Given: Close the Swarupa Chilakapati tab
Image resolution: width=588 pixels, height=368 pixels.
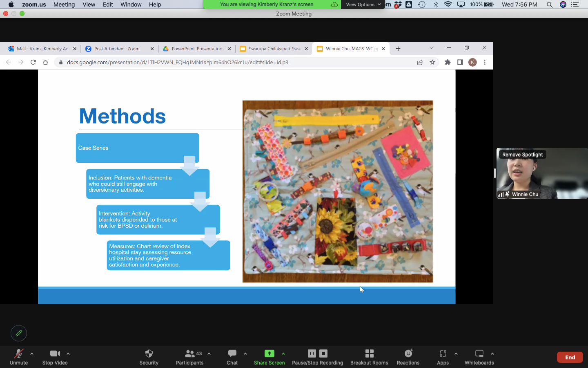Looking at the screenshot, I should pyautogui.click(x=306, y=49).
